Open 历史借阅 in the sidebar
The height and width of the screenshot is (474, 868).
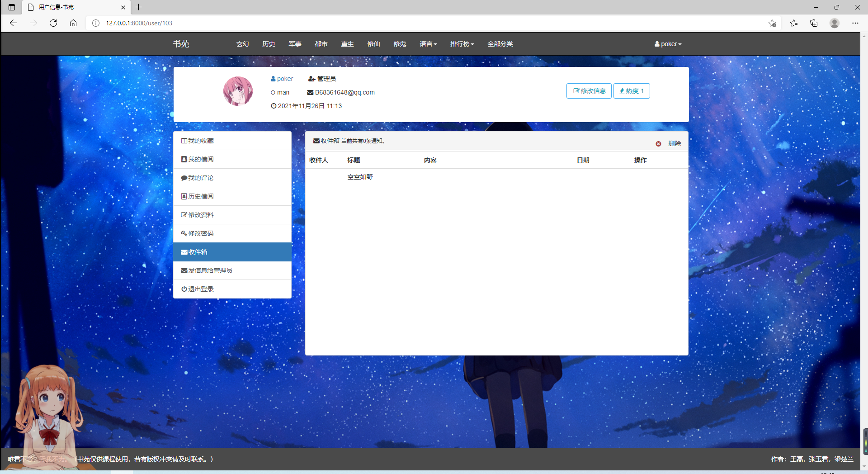pos(232,196)
